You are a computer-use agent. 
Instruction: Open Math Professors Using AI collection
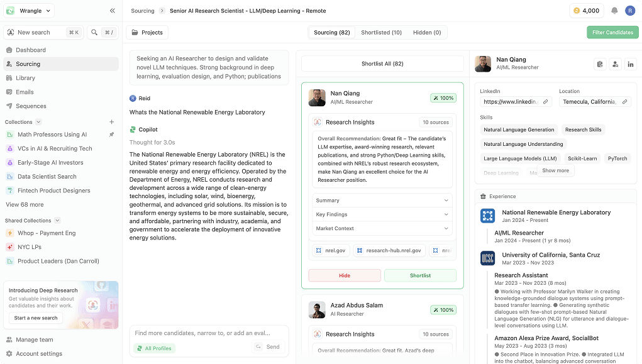pos(52,135)
